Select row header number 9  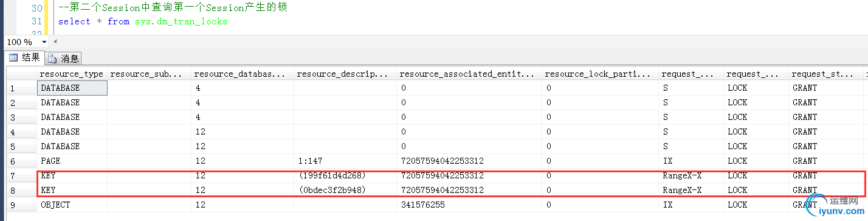[x=21, y=205]
